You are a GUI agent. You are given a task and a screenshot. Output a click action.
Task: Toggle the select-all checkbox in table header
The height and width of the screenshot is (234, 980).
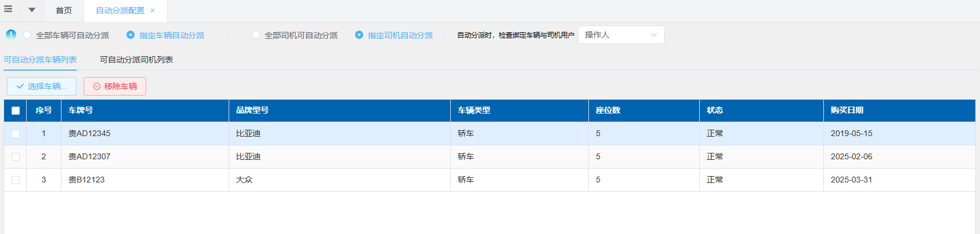tap(16, 111)
